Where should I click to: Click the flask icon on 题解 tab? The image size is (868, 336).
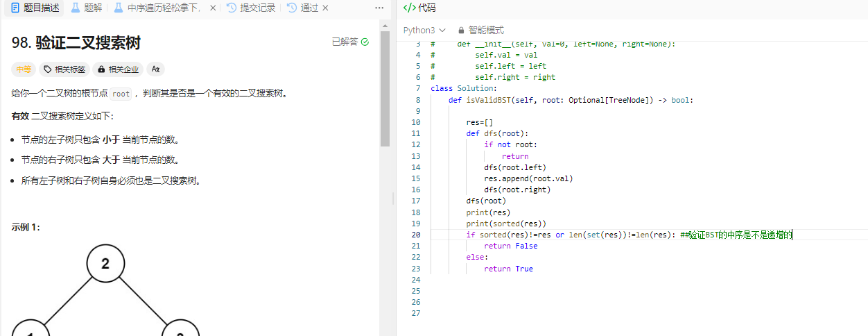coord(76,8)
